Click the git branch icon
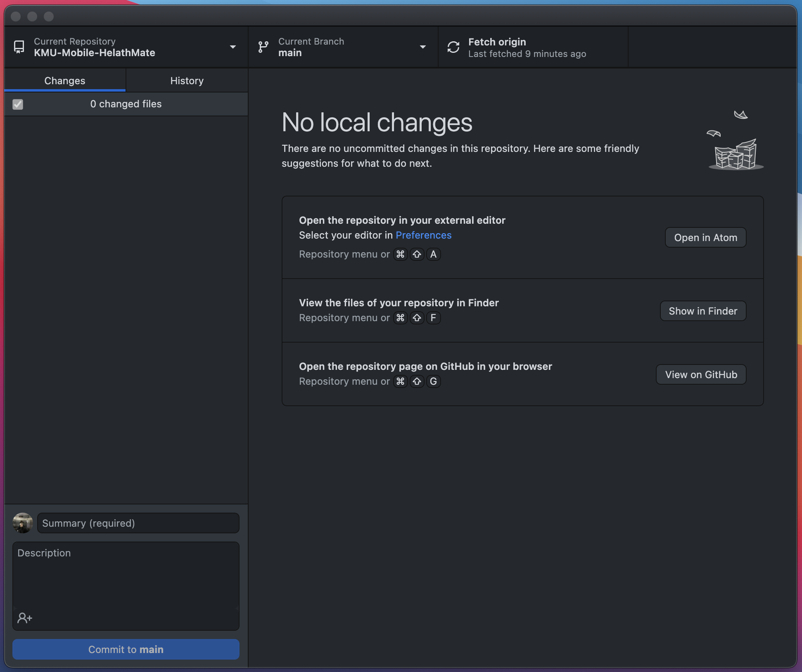 (263, 47)
